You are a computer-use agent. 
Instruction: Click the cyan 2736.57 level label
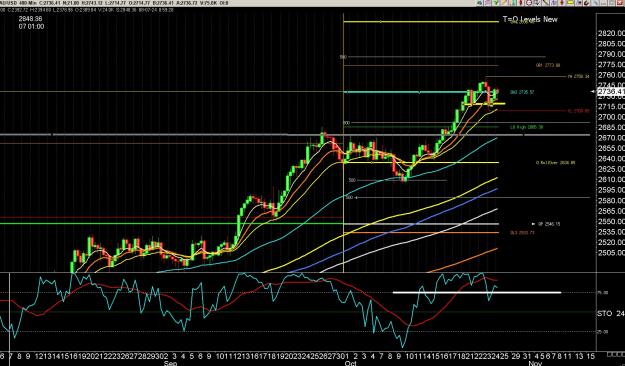pyautogui.click(x=522, y=92)
